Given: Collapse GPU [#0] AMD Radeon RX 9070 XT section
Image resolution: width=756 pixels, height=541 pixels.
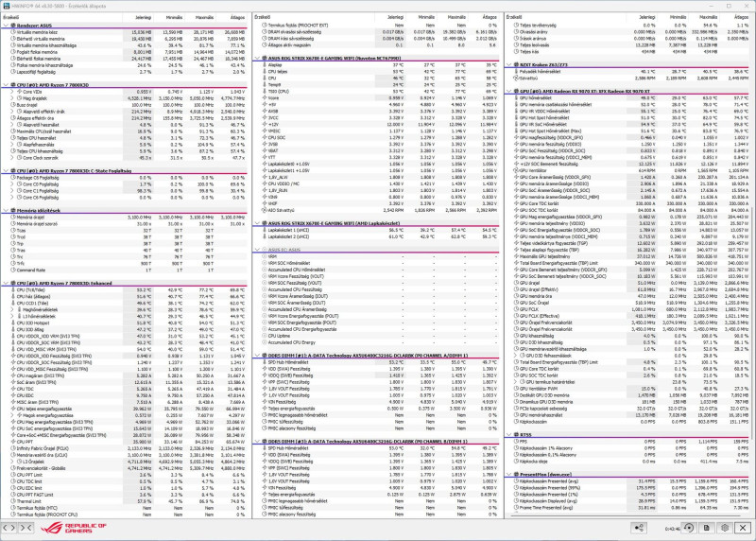Looking at the screenshot, I should pyautogui.click(x=509, y=91).
